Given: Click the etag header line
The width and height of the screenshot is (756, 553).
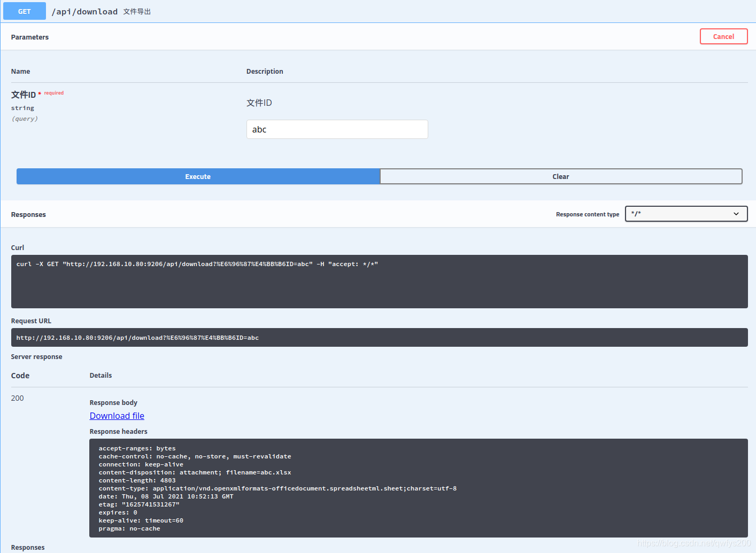Looking at the screenshot, I should tap(139, 504).
